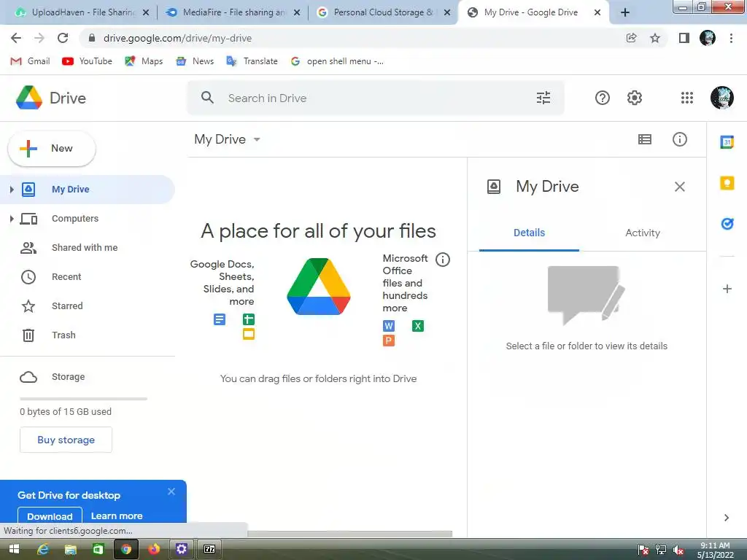Viewport: 747px width, 560px height.
Task: Open Firefox from taskbar
Action: [x=153, y=549]
